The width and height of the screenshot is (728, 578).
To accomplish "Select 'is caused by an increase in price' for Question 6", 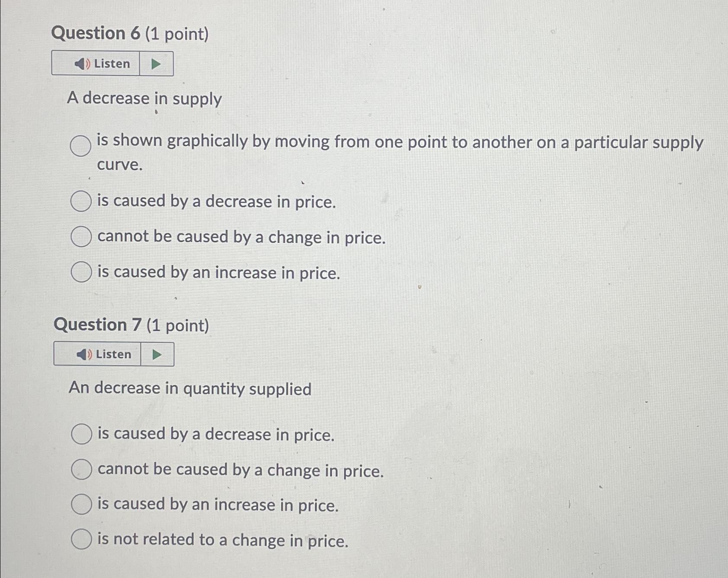I will tap(80, 272).
